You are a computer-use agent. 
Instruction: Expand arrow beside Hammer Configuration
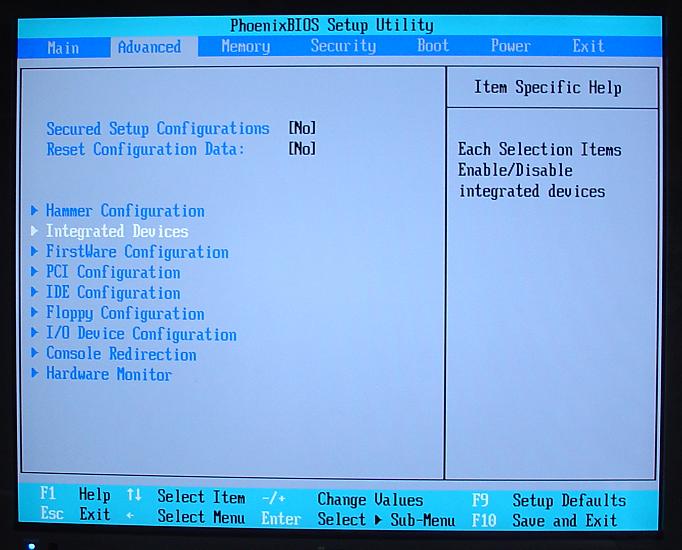pos(34,210)
